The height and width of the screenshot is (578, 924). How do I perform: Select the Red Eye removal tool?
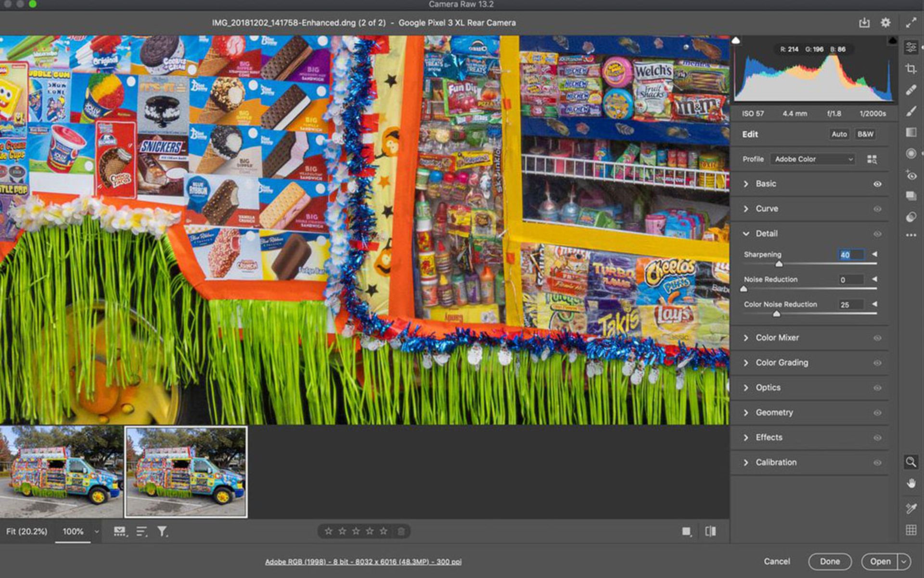coord(911,175)
